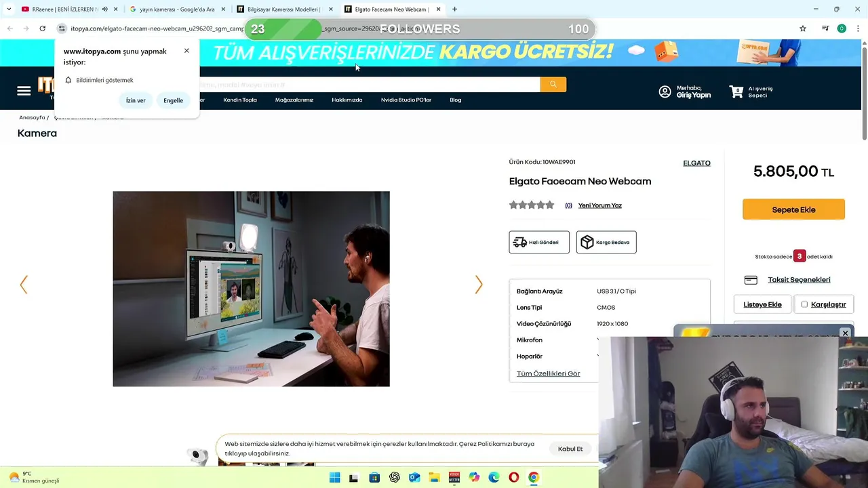
Task: View site information icon in address bar
Action: 62,28
